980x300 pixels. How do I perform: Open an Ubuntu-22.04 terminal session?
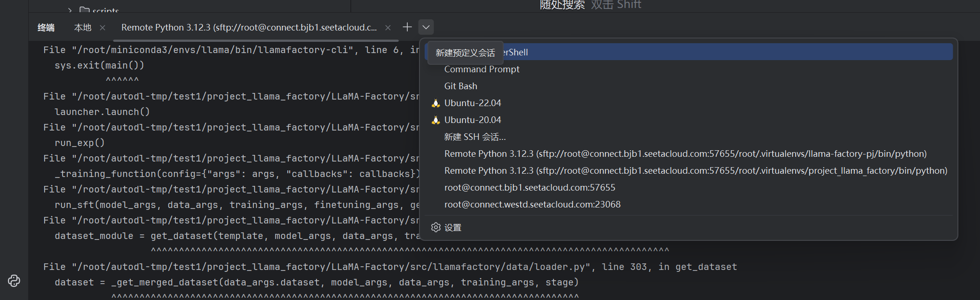(x=689, y=103)
